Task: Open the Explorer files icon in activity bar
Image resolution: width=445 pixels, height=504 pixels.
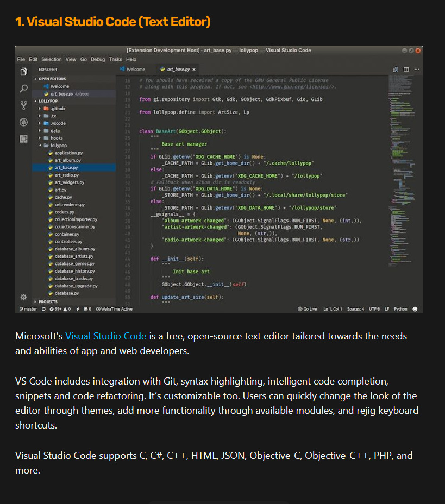Action: 23,72
